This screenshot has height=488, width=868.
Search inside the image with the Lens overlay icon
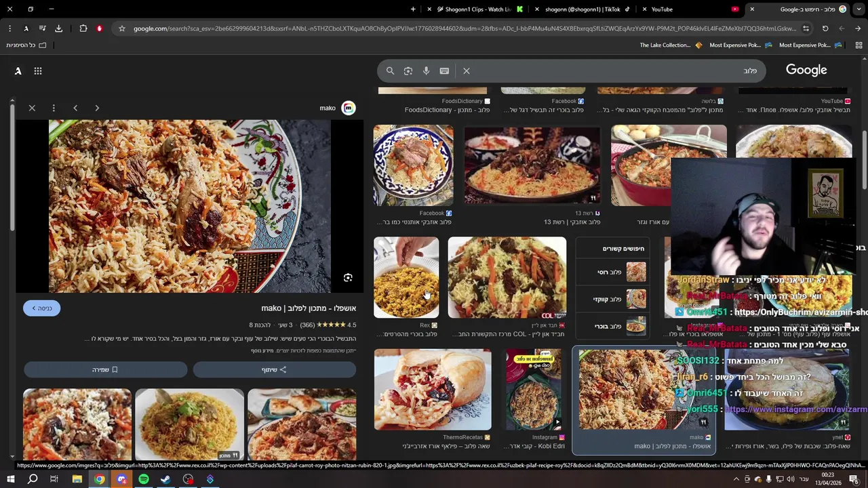tap(348, 277)
